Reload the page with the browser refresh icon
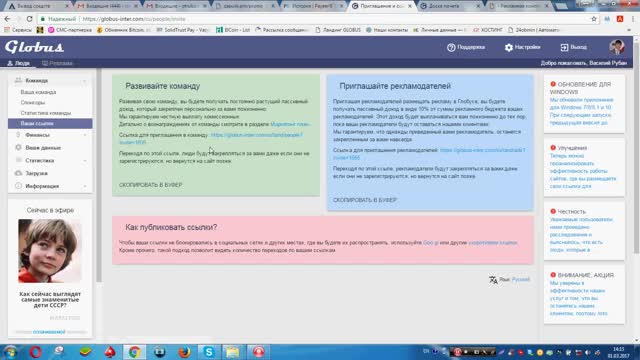640x360 pixels. pos(29,19)
